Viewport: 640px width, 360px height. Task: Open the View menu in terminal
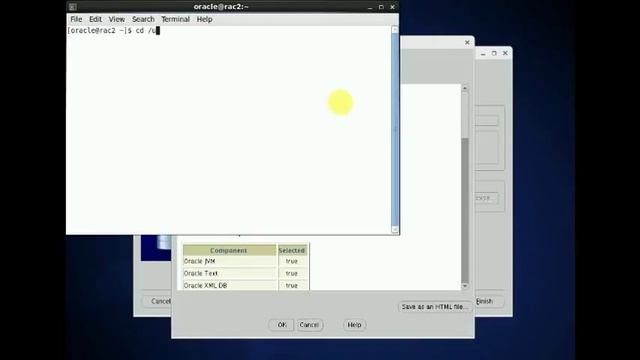pos(117,19)
